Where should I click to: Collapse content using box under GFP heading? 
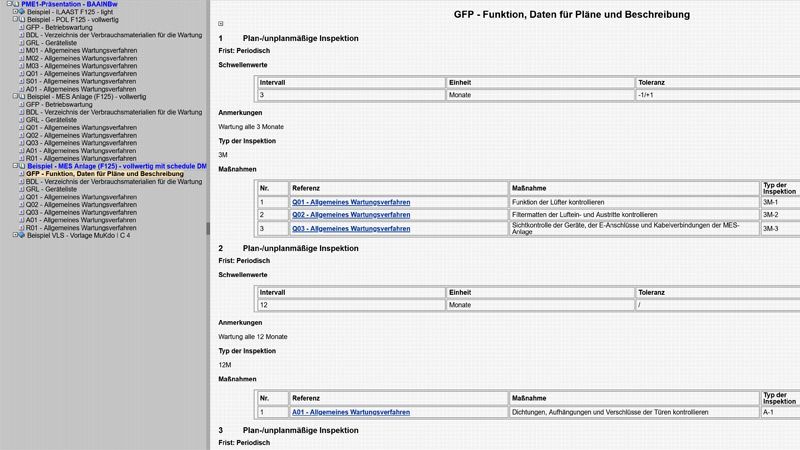tap(221, 23)
